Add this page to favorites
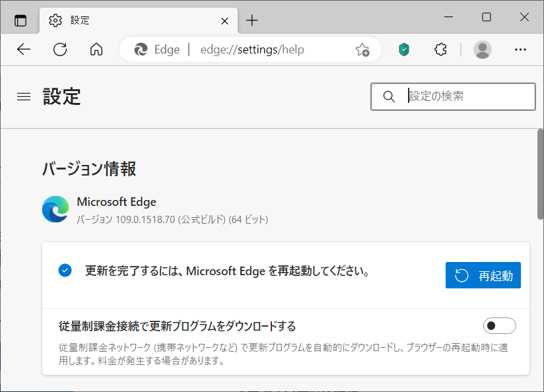The height and width of the screenshot is (392, 544). pos(362,49)
